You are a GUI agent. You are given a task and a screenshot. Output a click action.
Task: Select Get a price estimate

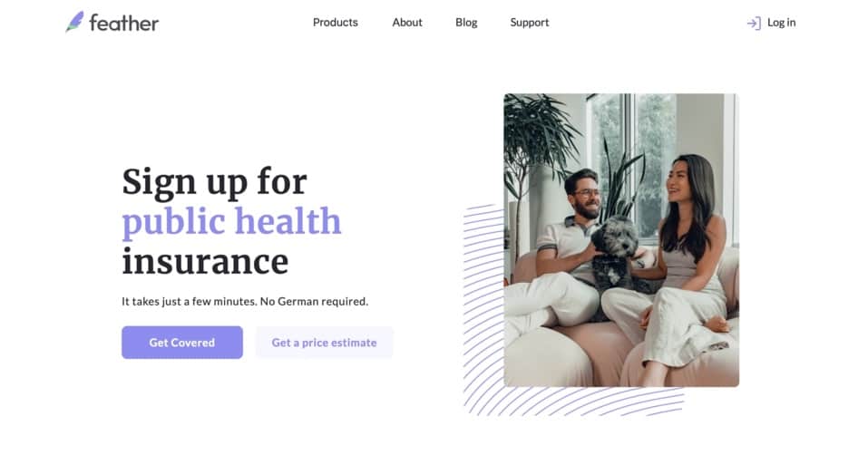(324, 343)
